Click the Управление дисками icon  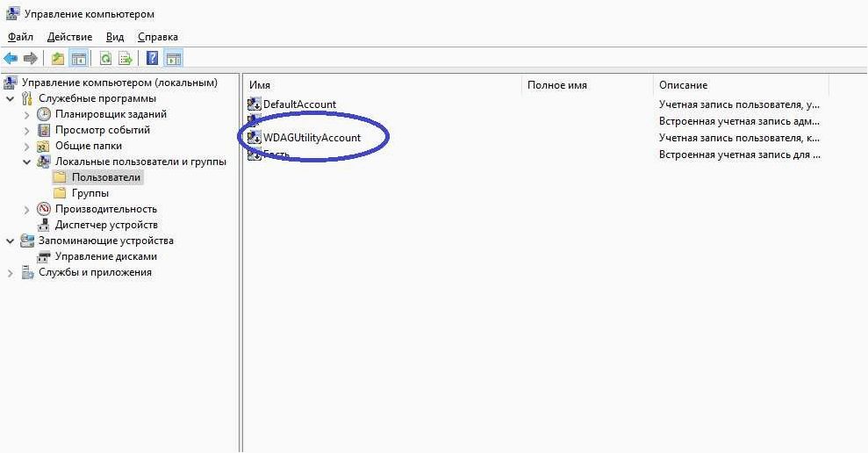[x=44, y=256]
